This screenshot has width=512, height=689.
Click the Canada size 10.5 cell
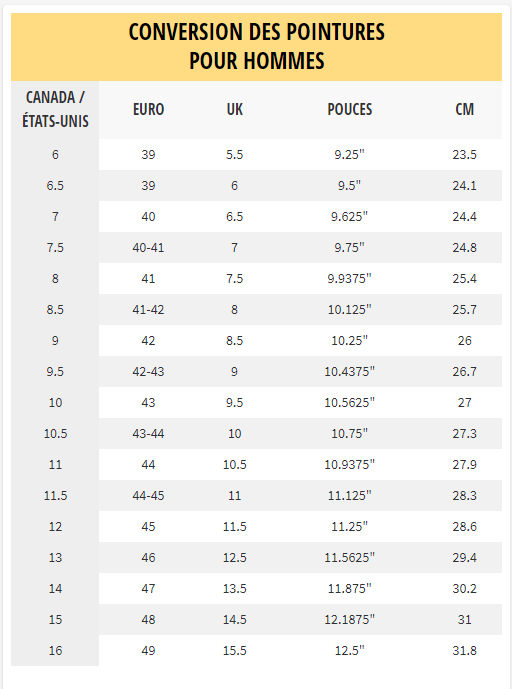55,434
